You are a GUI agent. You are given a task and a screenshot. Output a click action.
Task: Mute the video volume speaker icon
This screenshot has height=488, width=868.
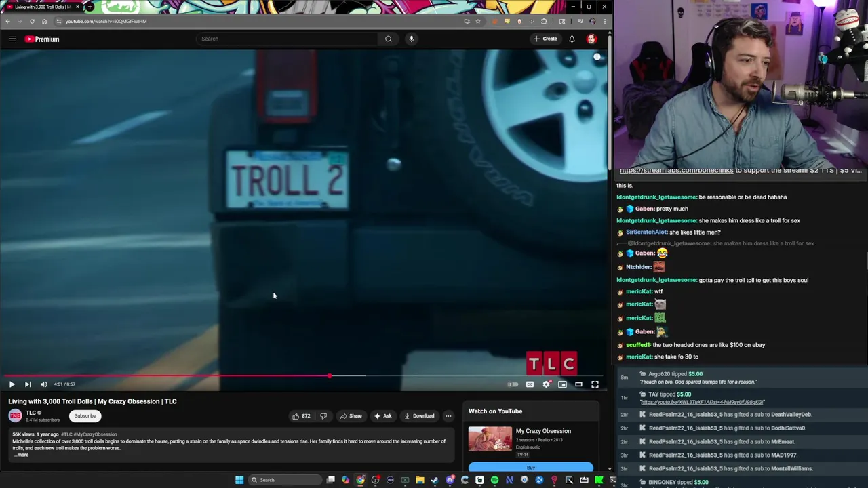coord(44,384)
